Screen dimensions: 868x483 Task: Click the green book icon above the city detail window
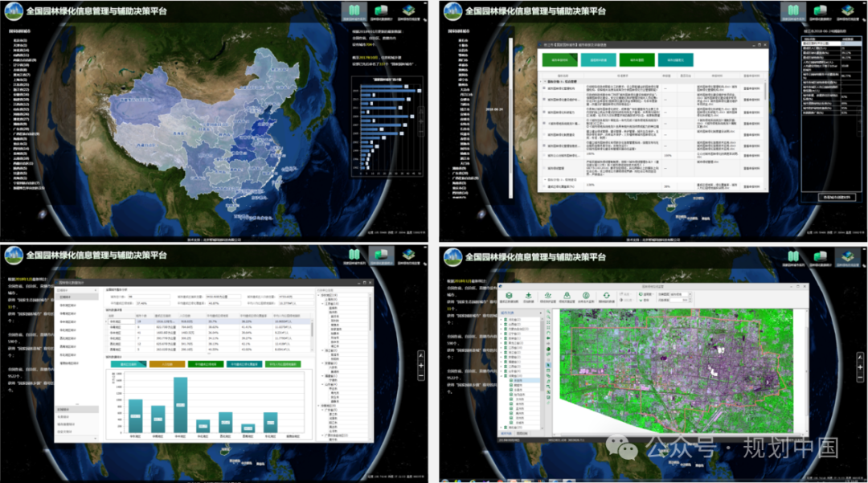click(793, 10)
